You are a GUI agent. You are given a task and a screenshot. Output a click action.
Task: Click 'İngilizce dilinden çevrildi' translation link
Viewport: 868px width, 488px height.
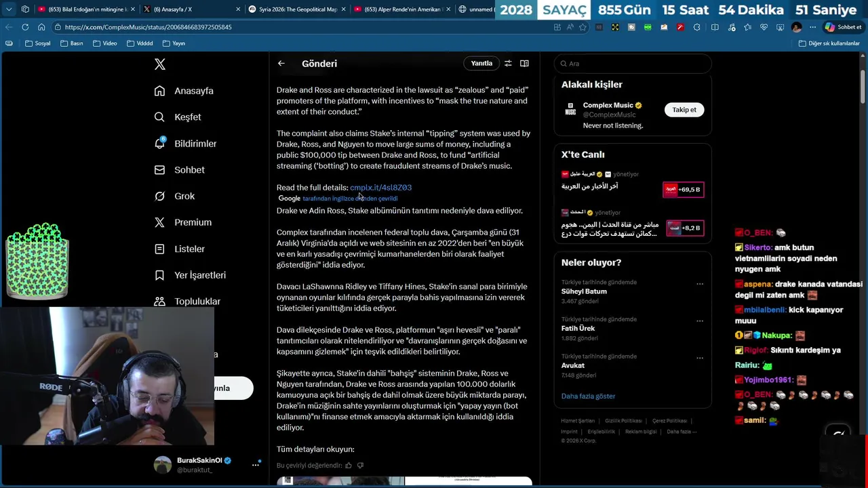(x=350, y=199)
